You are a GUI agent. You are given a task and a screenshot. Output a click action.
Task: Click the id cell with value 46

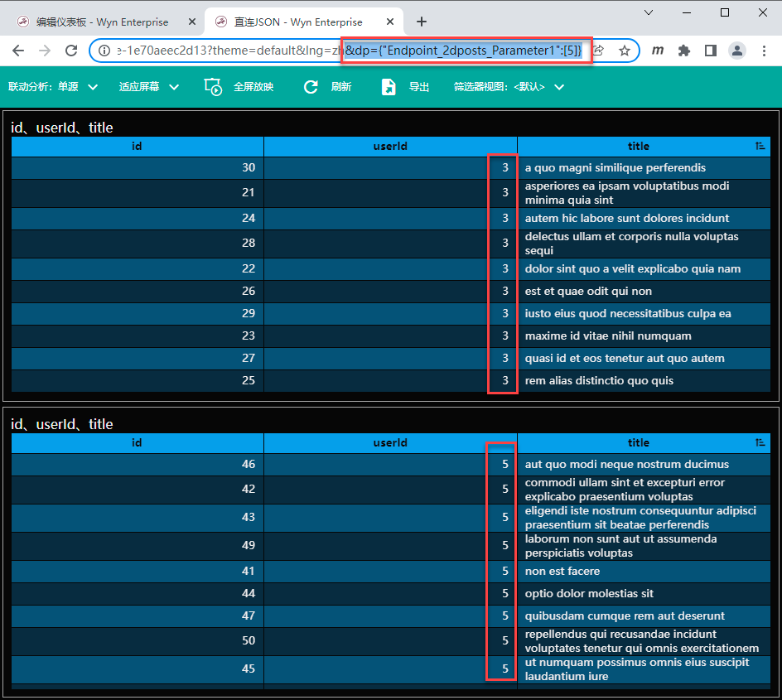point(138,465)
